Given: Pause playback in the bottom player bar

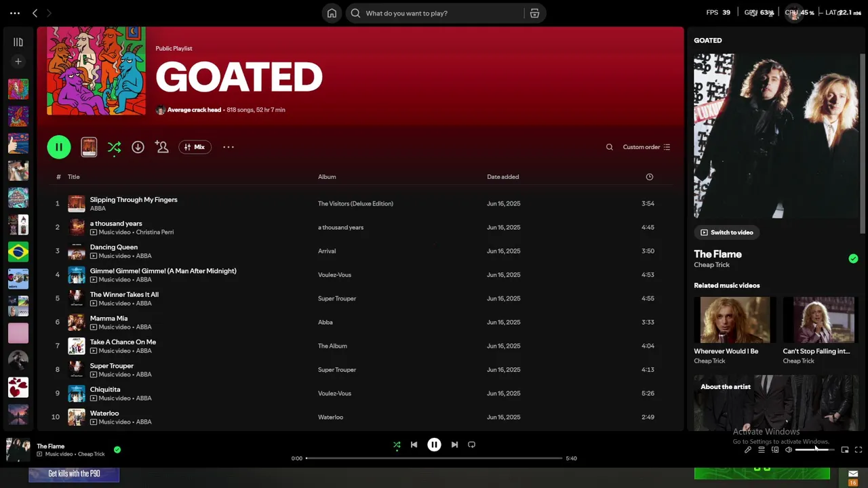Looking at the screenshot, I should click(x=434, y=445).
